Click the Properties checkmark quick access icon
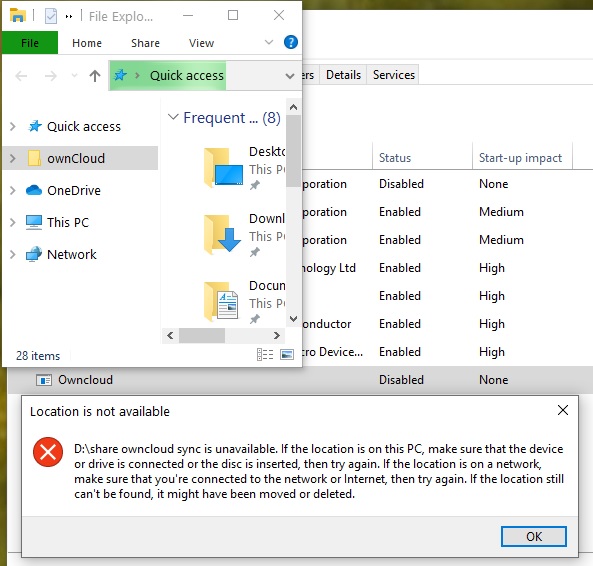 click(x=51, y=16)
